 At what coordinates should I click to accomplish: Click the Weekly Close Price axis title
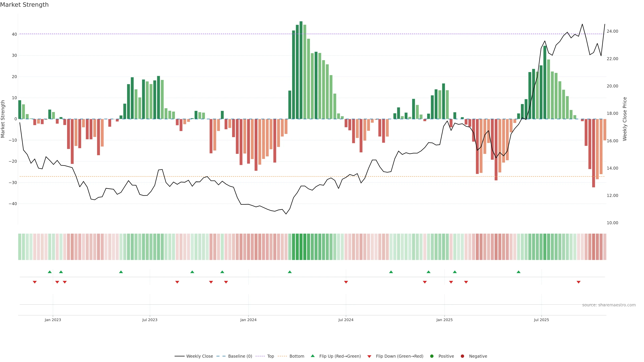coord(625,119)
